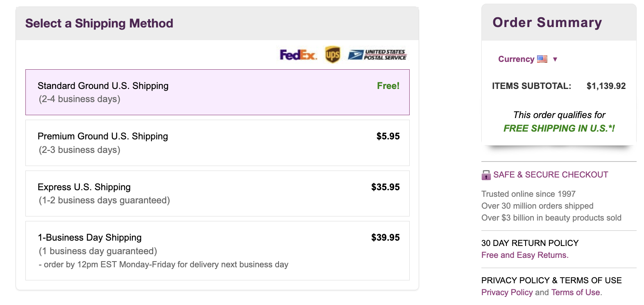Click SAFE & SECURE CHECKOUT
Image resolution: width=644 pixels, height=305 pixels.
tap(551, 175)
